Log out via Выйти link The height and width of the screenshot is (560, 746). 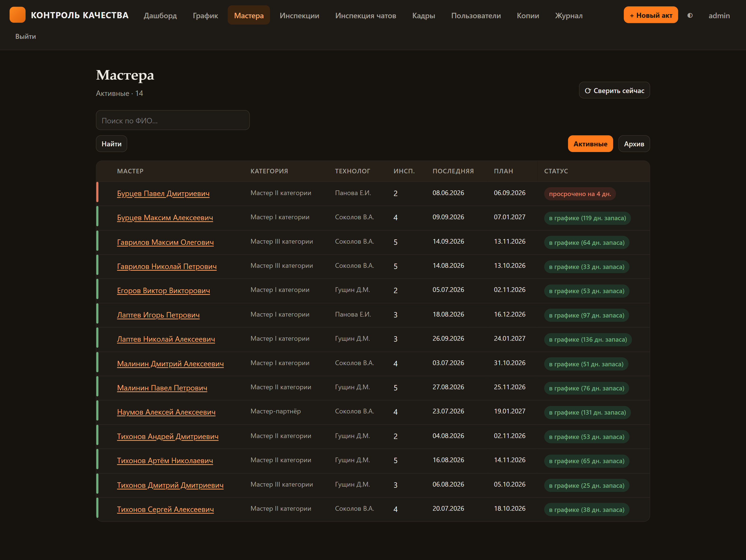point(26,36)
